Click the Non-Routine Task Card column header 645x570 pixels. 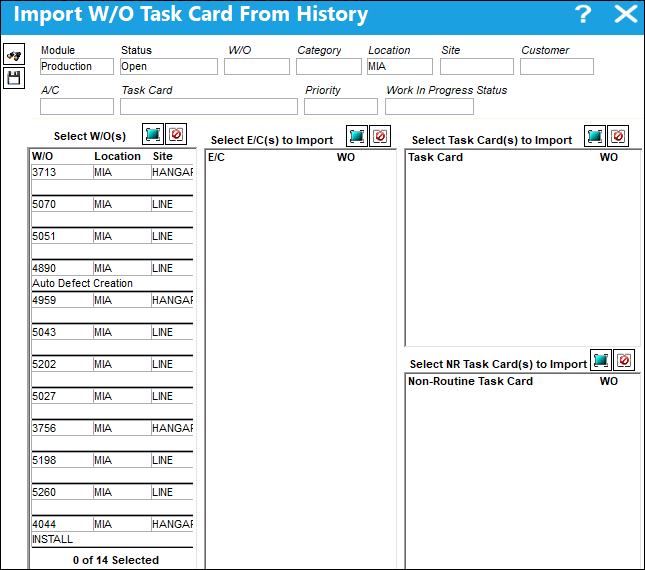coord(470,381)
